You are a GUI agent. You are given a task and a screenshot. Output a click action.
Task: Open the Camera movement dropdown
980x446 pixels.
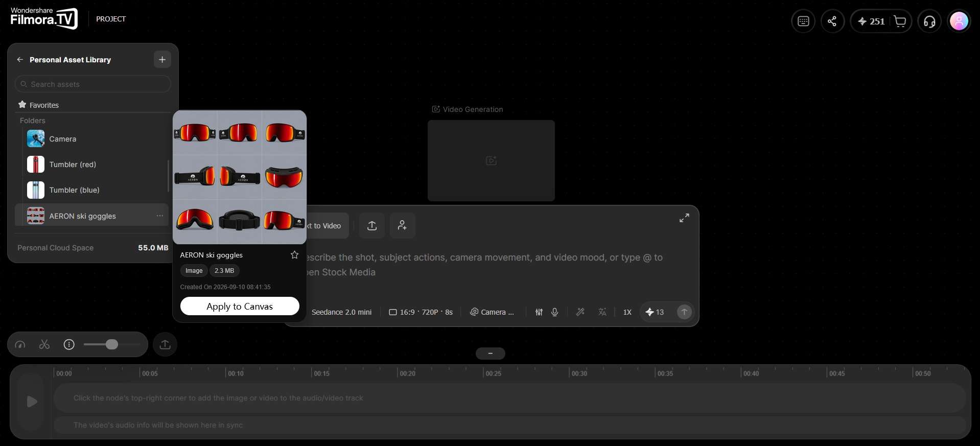click(492, 312)
